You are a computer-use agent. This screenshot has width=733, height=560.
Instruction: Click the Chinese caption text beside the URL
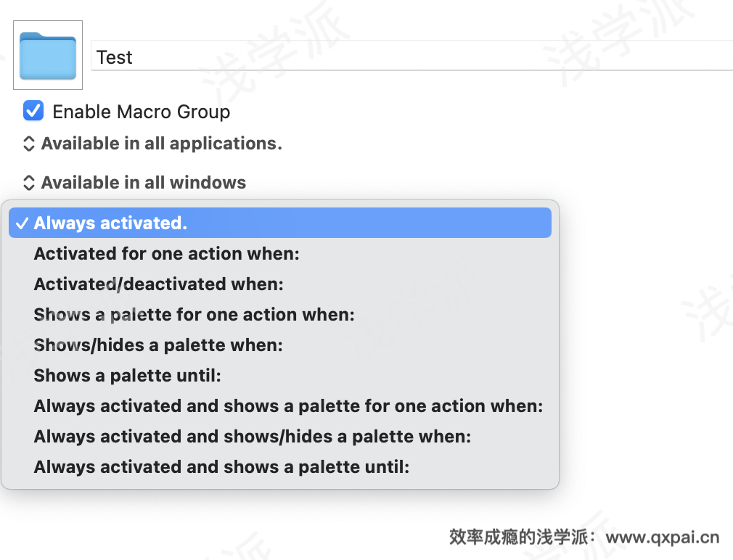pyautogui.click(x=523, y=538)
